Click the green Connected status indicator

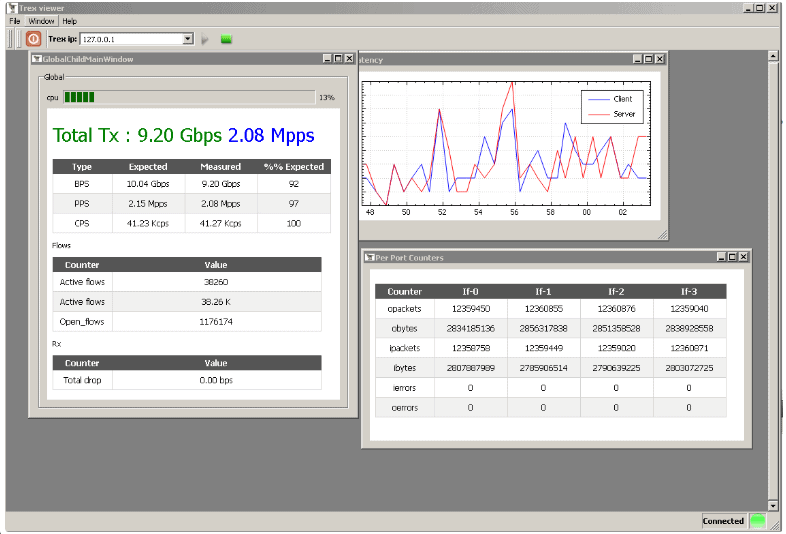click(757, 520)
